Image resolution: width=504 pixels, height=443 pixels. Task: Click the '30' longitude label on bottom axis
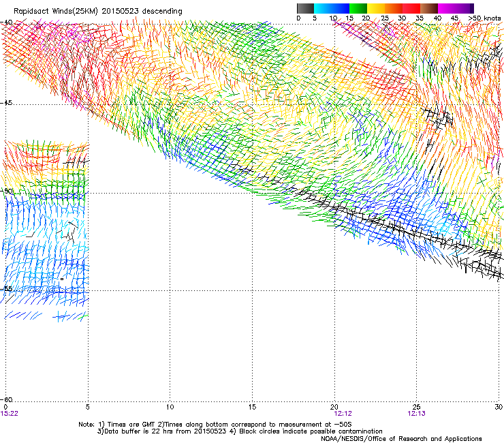click(x=499, y=408)
